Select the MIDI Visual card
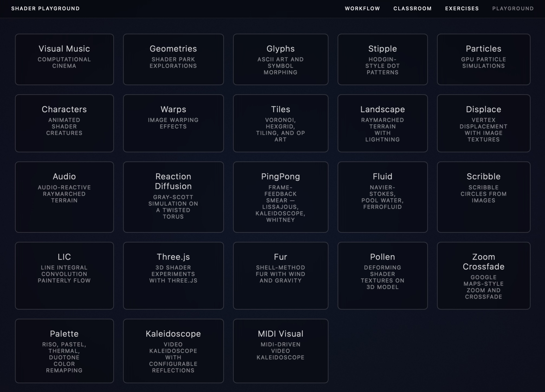 coord(280,351)
